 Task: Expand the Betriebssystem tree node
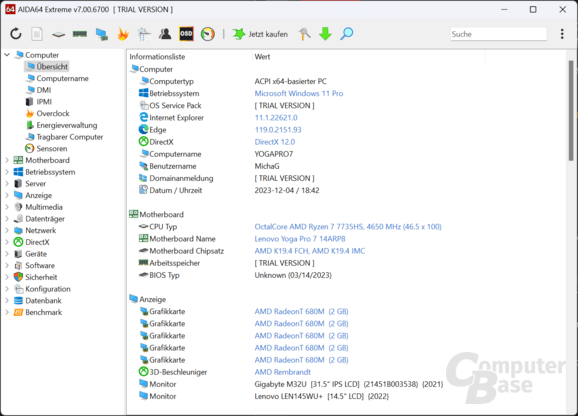coord(7,172)
